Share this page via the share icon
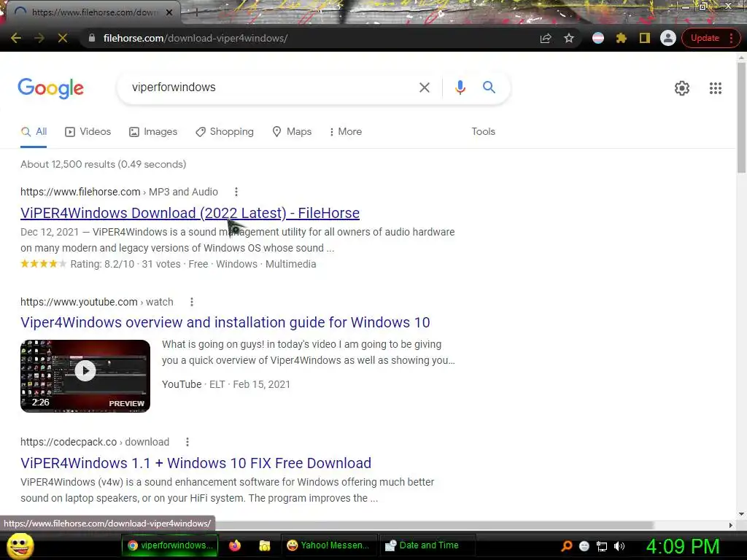The width and height of the screenshot is (747, 560). (x=546, y=38)
